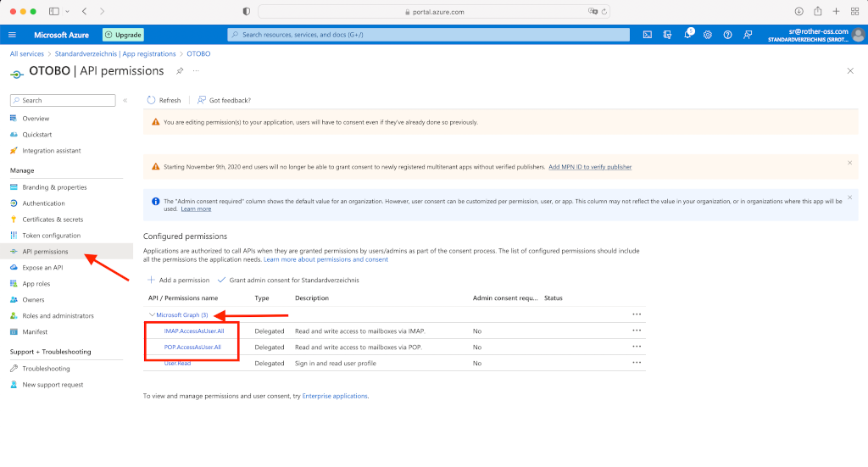This screenshot has width=868, height=467.
Task: Open Quickstart in the left menu
Action: tap(36, 135)
